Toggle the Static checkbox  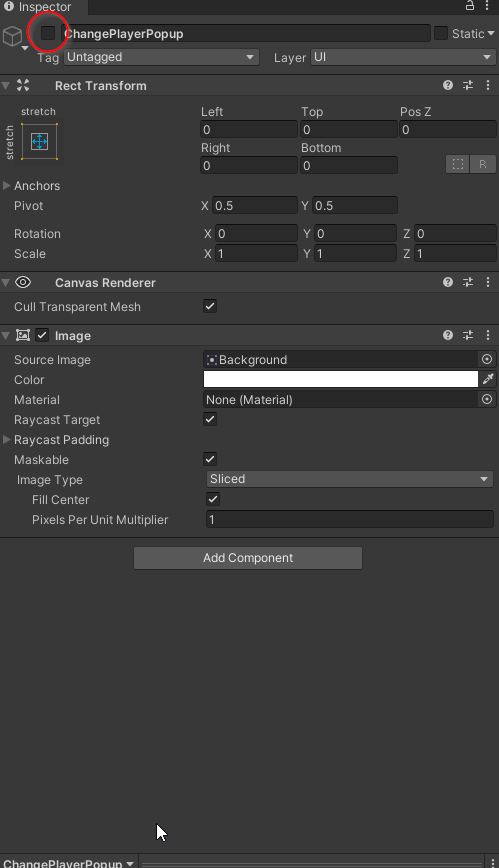[x=441, y=33]
